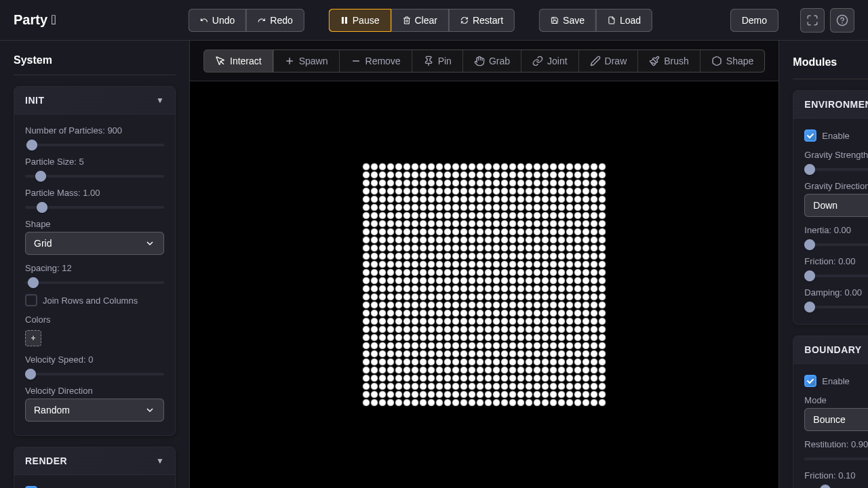The height and width of the screenshot is (488, 868).
Task: Click the fullscreen icon
Action: pos(812,20)
